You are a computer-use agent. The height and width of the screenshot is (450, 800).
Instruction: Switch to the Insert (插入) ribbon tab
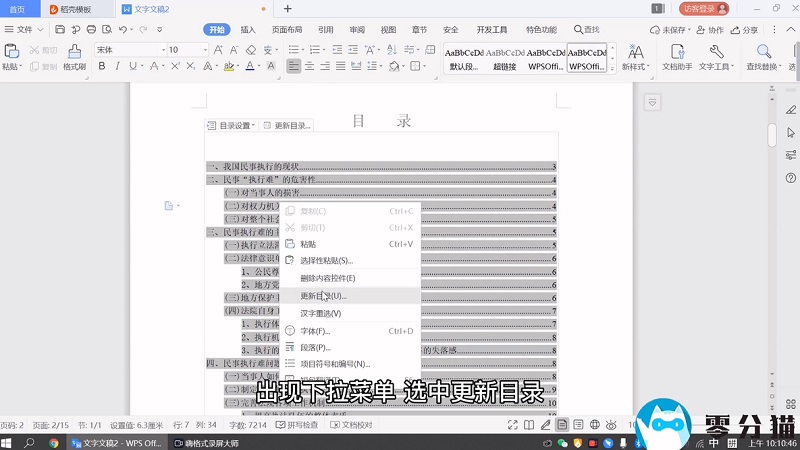pos(248,30)
